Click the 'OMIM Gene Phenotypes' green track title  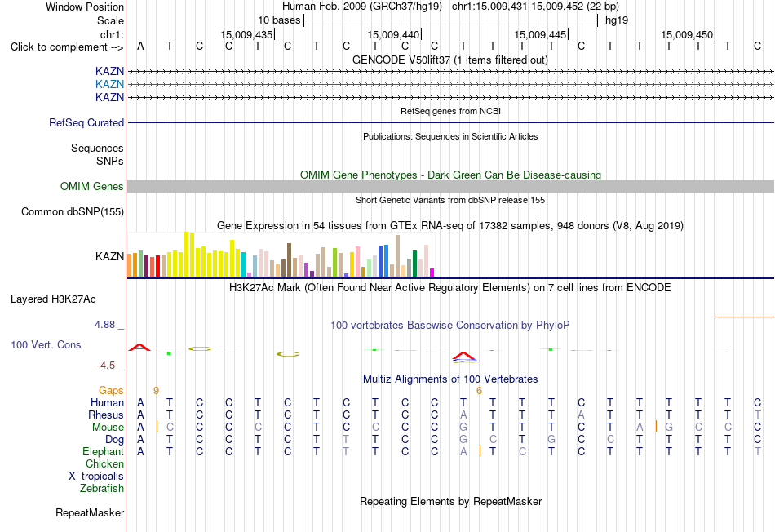[x=450, y=175]
